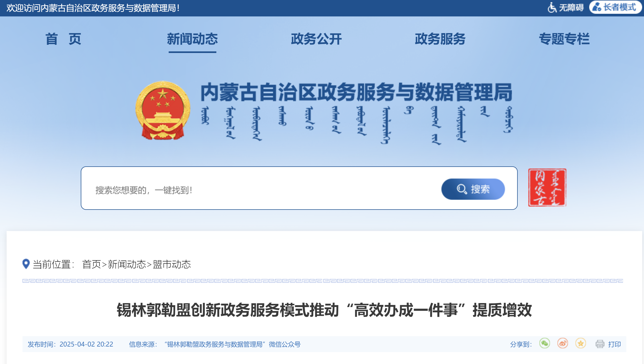Follow the 首页 breadcrumb link

coord(92,264)
